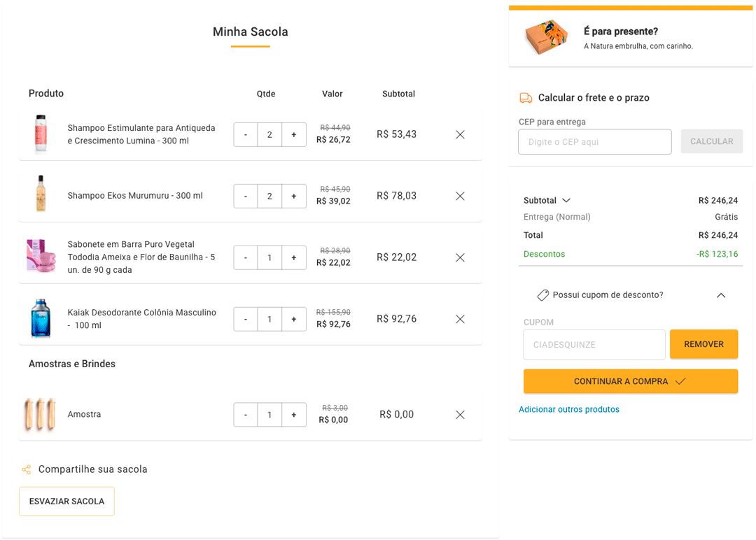Click the R$ 53,43 subtotal value
Image resolution: width=756 pixels, height=540 pixels.
(x=396, y=134)
